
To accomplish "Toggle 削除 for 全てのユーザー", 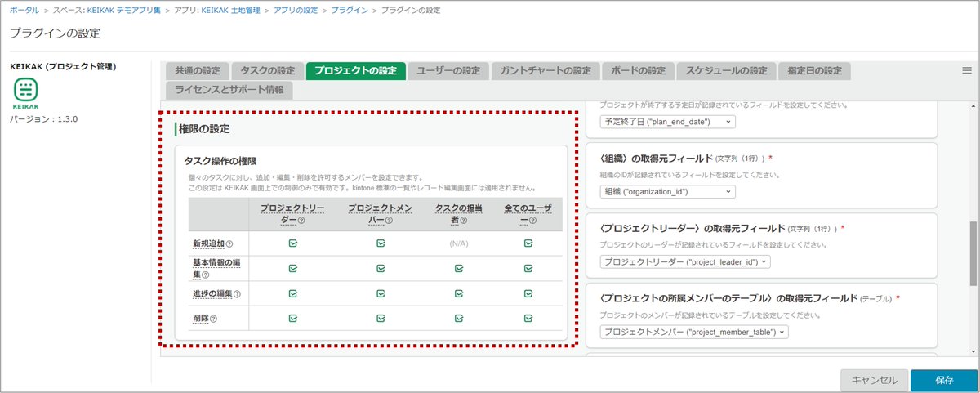I will tap(528, 318).
